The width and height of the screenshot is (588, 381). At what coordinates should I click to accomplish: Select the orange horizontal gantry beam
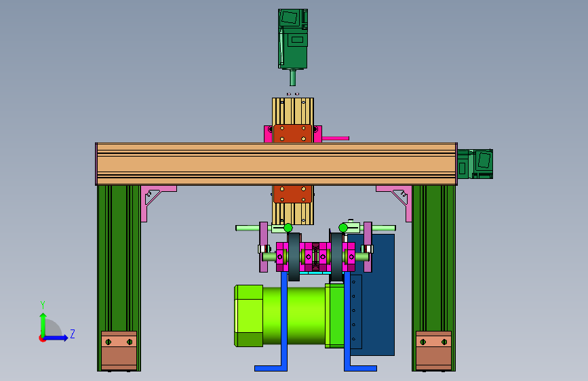point(277,164)
